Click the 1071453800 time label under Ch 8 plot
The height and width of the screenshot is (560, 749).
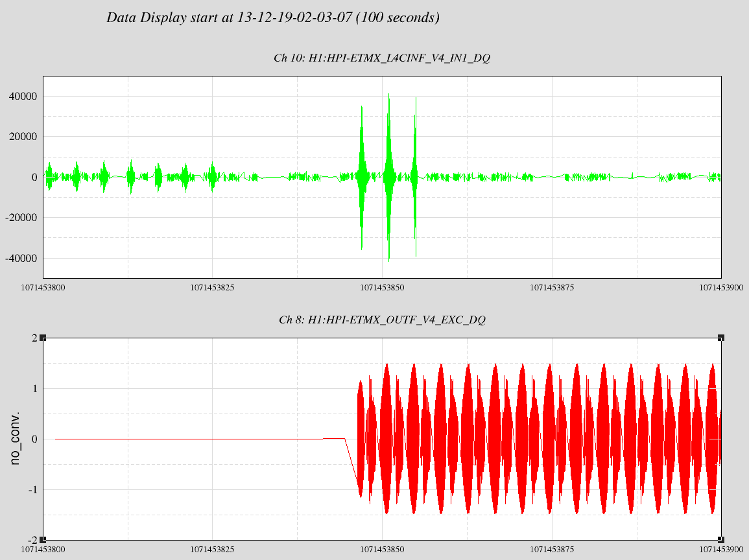pyautogui.click(x=43, y=549)
